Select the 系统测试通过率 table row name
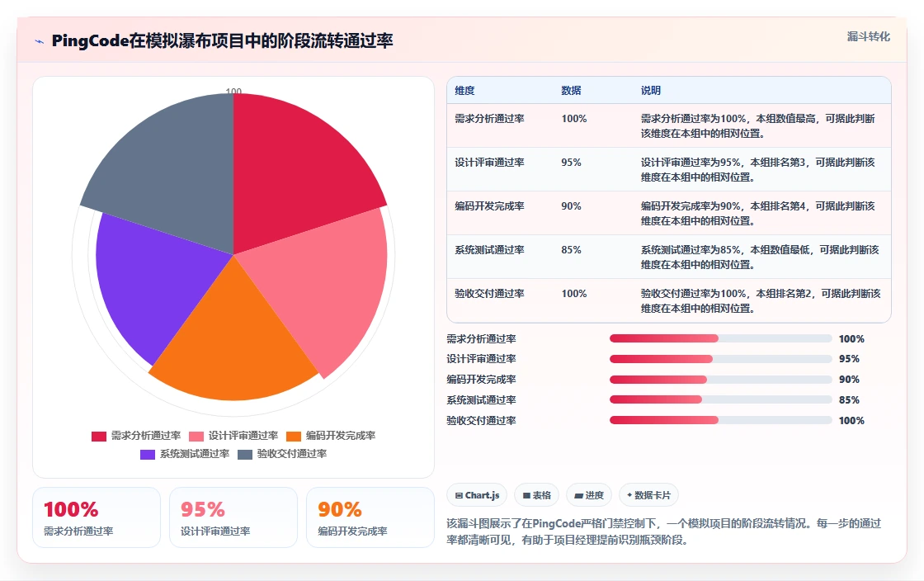The width and height of the screenshot is (924, 581). click(x=489, y=250)
